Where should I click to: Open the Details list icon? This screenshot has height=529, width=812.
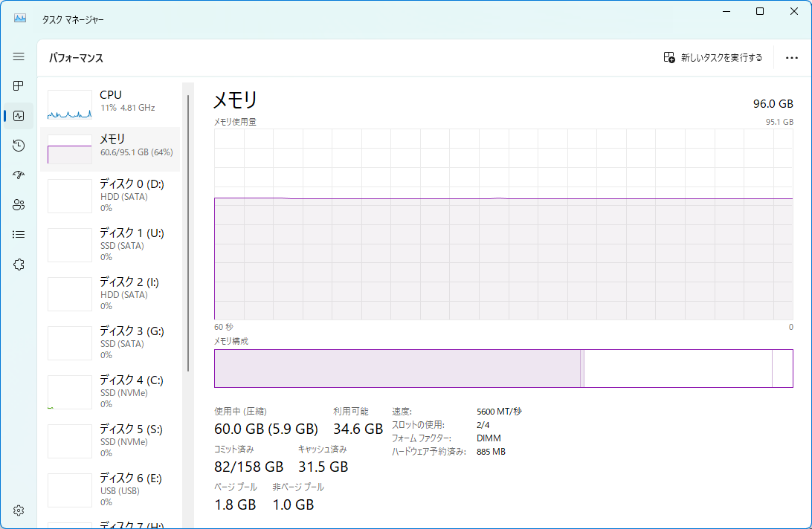pyautogui.click(x=19, y=235)
